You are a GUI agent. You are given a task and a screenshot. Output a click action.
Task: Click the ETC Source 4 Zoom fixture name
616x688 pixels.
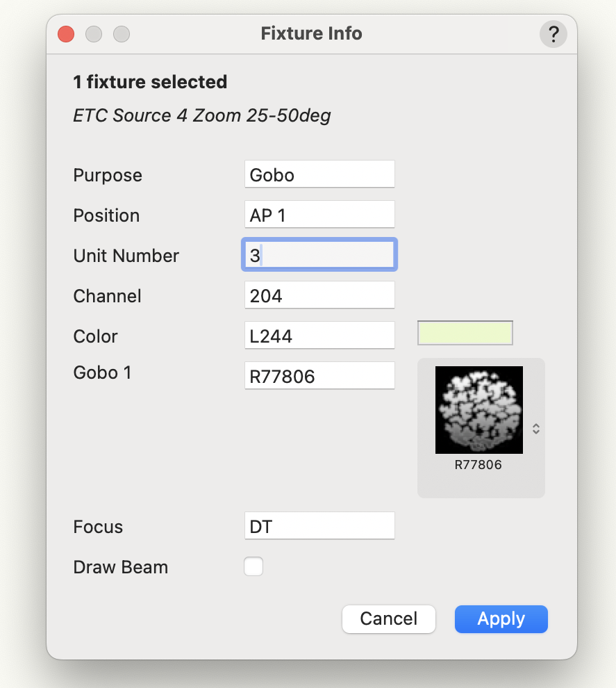(201, 115)
